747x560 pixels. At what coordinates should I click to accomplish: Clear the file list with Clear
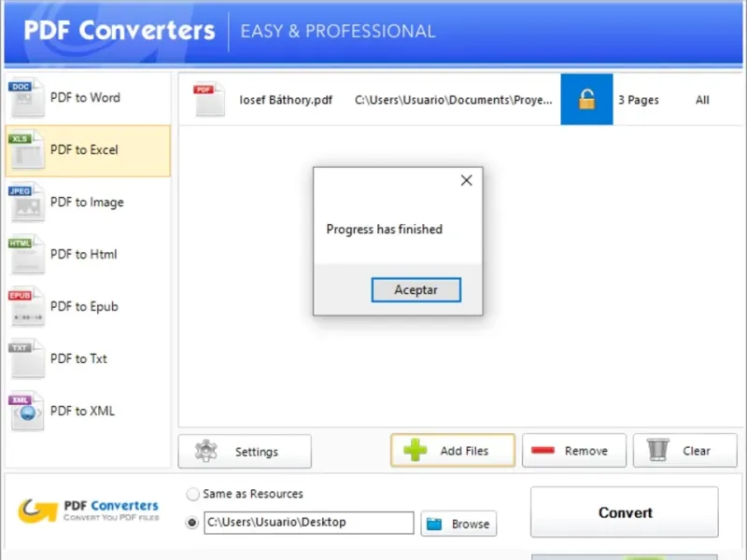point(685,450)
